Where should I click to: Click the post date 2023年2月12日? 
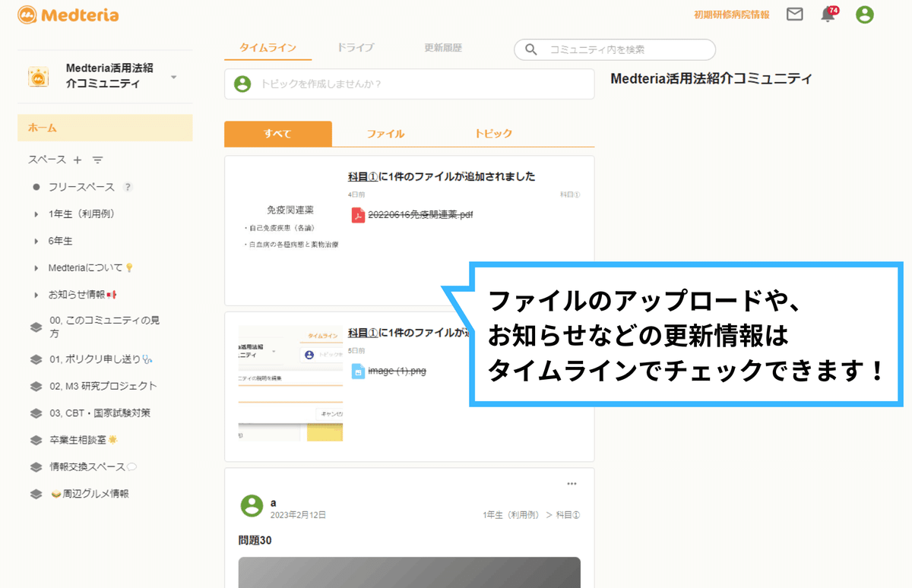(298, 515)
